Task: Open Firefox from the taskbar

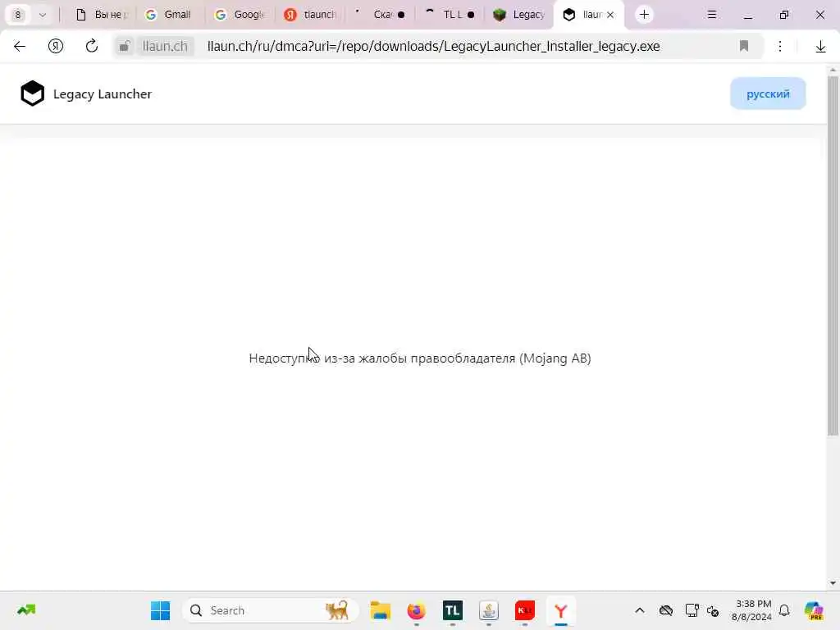Action: pyautogui.click(x=416, y=610)
